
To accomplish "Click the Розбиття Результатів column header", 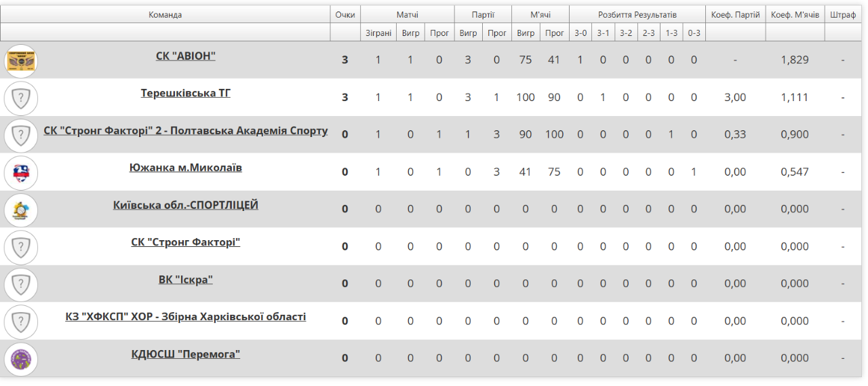I will pyautogui.click(x=637, y=15).
